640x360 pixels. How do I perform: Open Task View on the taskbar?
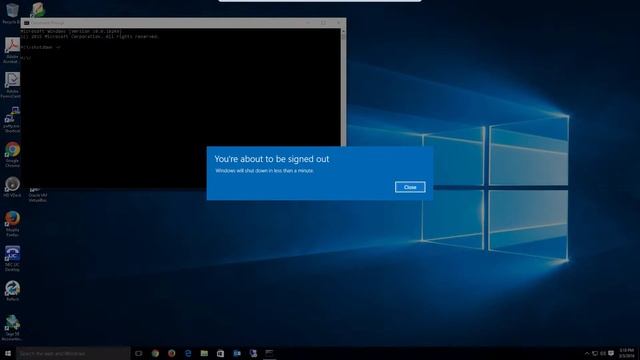pos(139,353)
